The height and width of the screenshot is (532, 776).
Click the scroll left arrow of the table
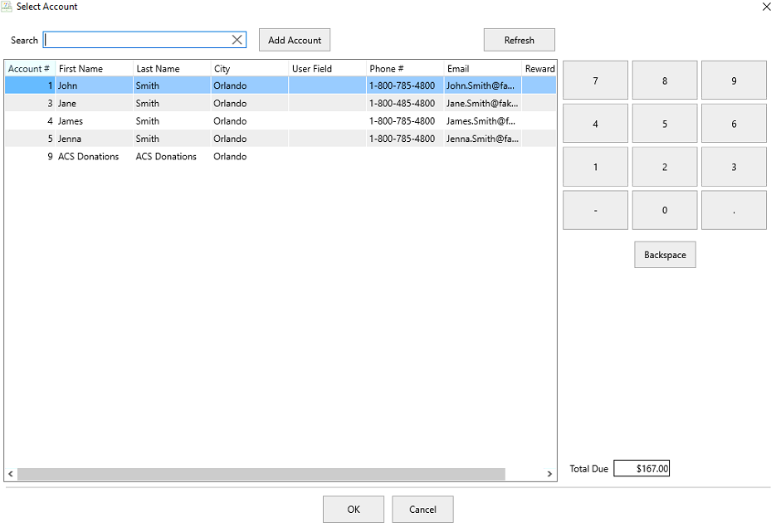[x=11, y=474]
